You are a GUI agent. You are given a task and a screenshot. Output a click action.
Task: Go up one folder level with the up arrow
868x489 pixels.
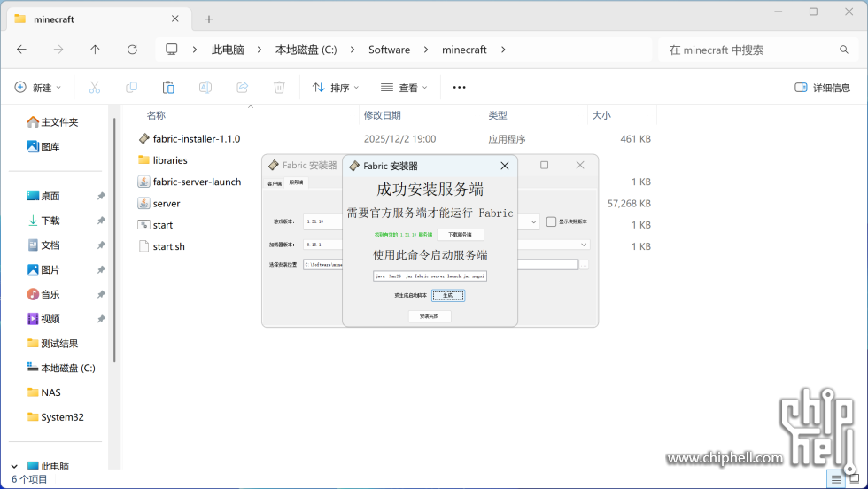(x=96, y=50)
